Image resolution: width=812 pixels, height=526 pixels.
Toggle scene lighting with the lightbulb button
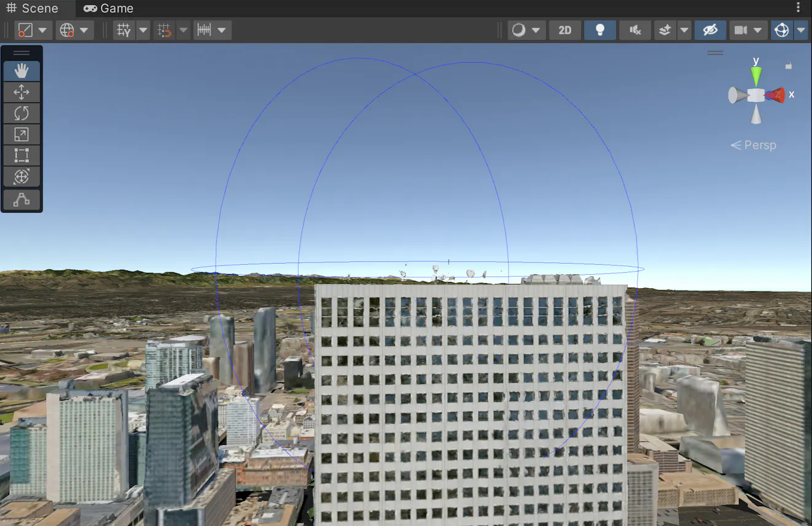point(600,30)
